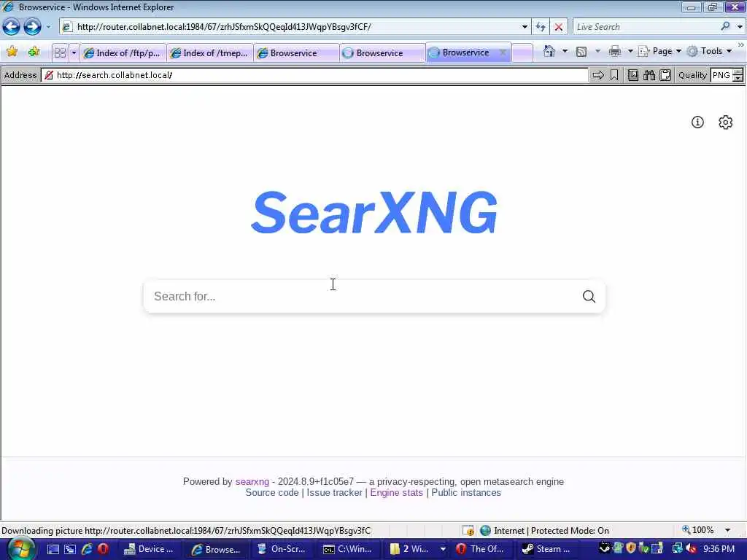This screenshot has height=560, width=747.
Task: Click the Browservice Address field
Action: tap(314, 75)
